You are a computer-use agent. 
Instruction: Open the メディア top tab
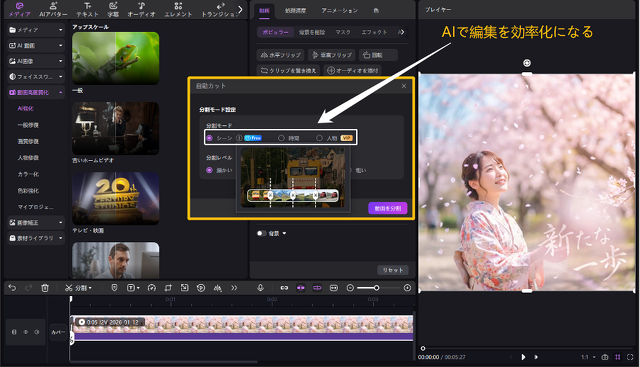point(19,9)
